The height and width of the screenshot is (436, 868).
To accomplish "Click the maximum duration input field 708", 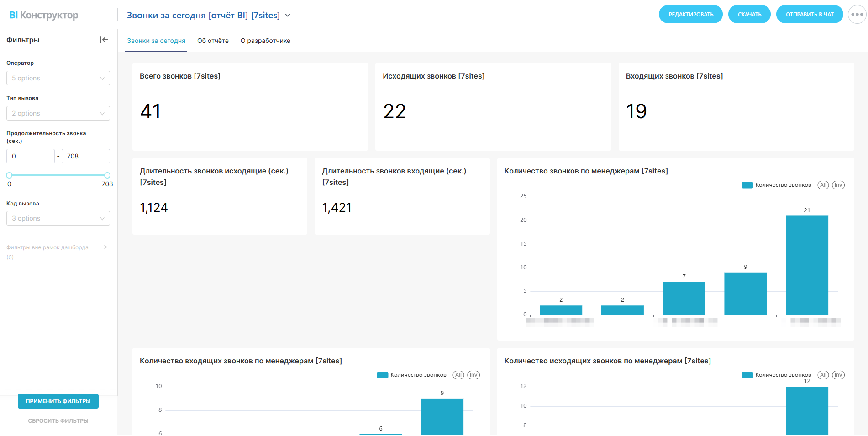I will pos(85,156).
